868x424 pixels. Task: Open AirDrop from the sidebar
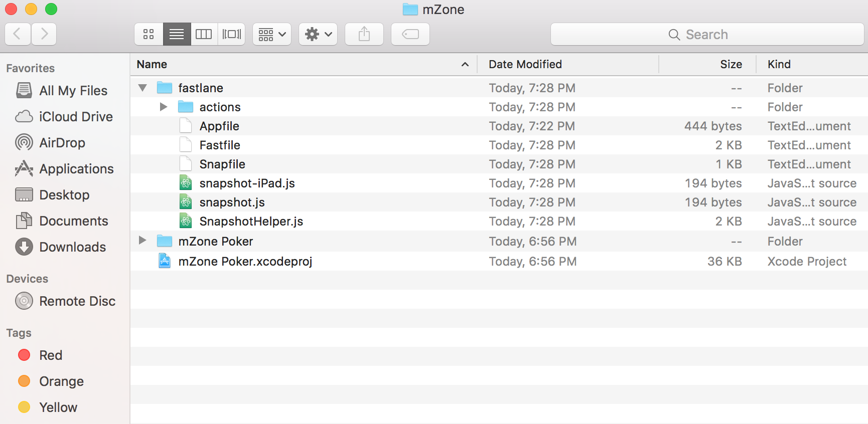point(62,143)
